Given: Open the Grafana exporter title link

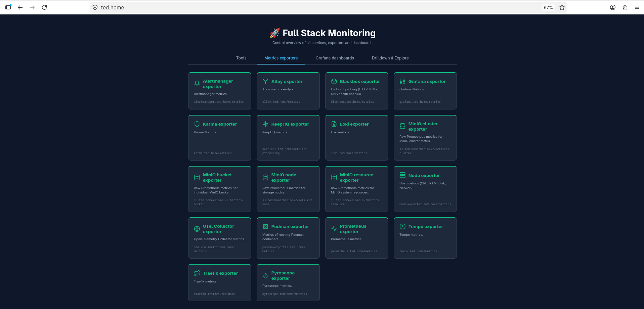Looking at the screenshot, I should click(427, 81).
